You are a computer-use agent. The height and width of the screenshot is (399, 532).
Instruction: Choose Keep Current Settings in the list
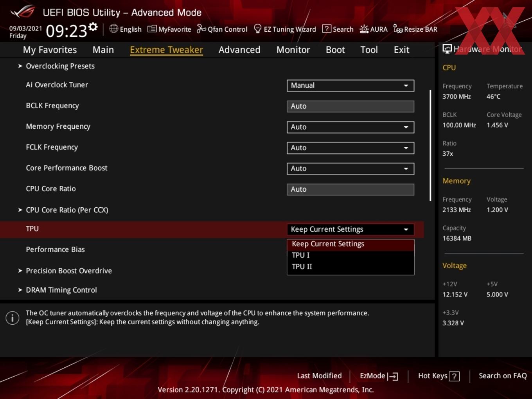(x=350, y=244)
